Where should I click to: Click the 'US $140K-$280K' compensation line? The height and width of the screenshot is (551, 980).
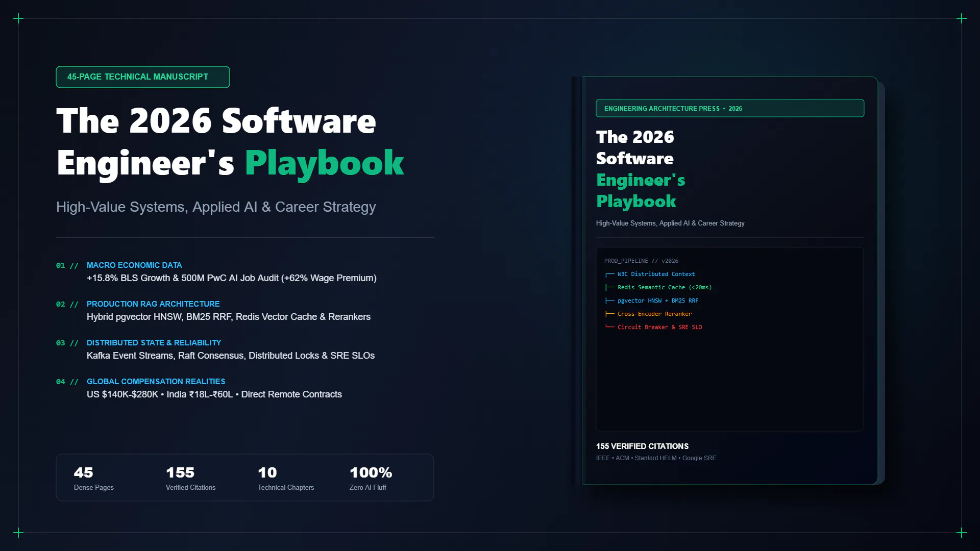coord(214,394)
